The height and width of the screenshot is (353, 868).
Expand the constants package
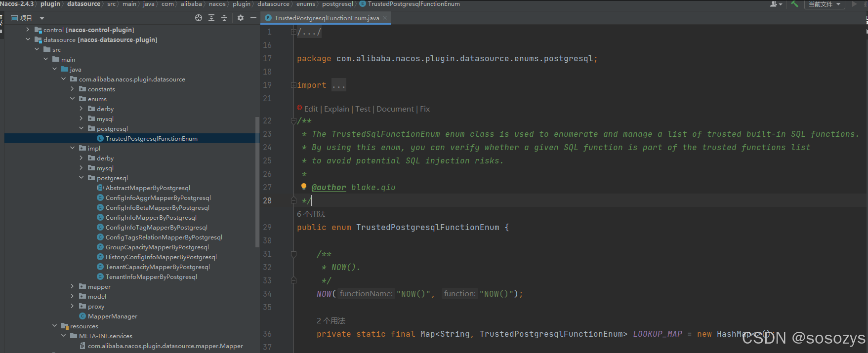[72, 89]
